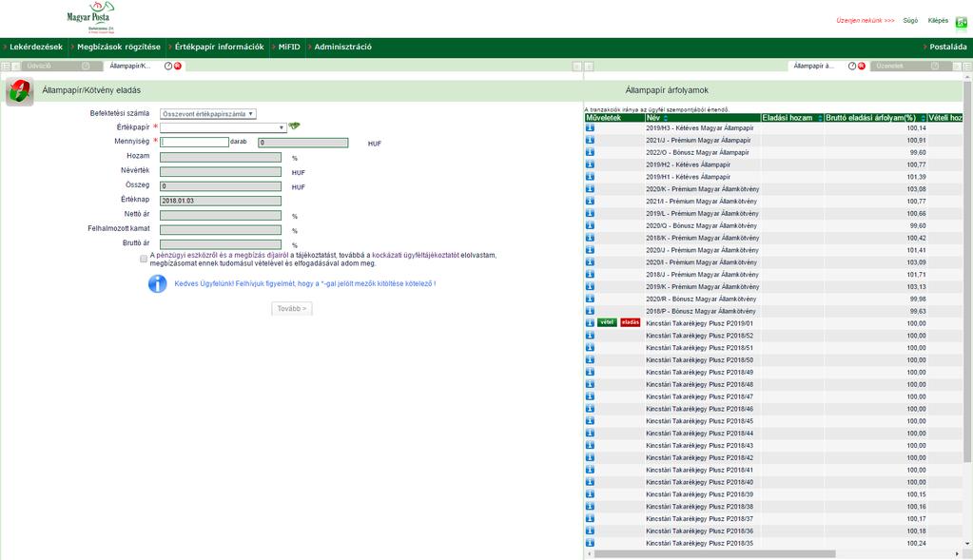Click the right panel list-view icon at far right
Screen dimensions: 973x560
[967, 66]
